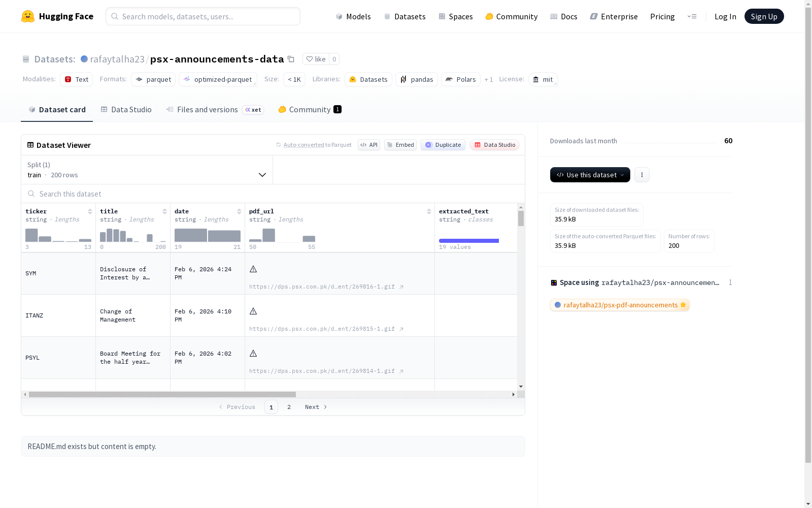Click the warning icon in PSYL row
The image size is (812, 508).
[x=253, y=353]
